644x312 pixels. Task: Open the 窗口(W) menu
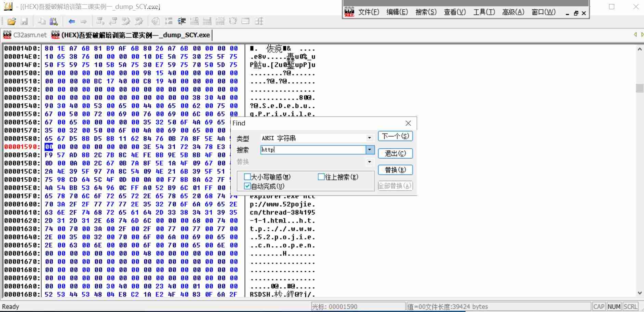(x=544, y=12)
